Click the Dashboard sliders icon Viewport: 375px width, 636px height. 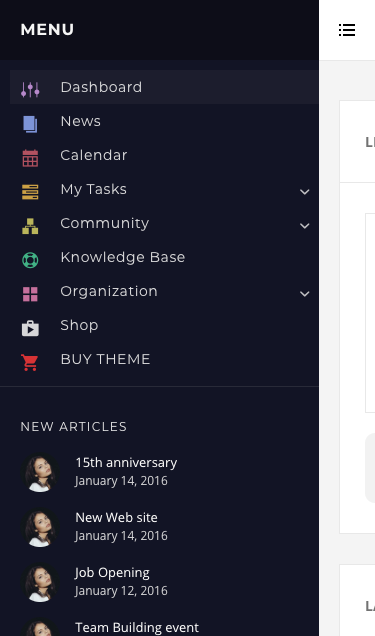pyautogui.click(x=30, y=90)
